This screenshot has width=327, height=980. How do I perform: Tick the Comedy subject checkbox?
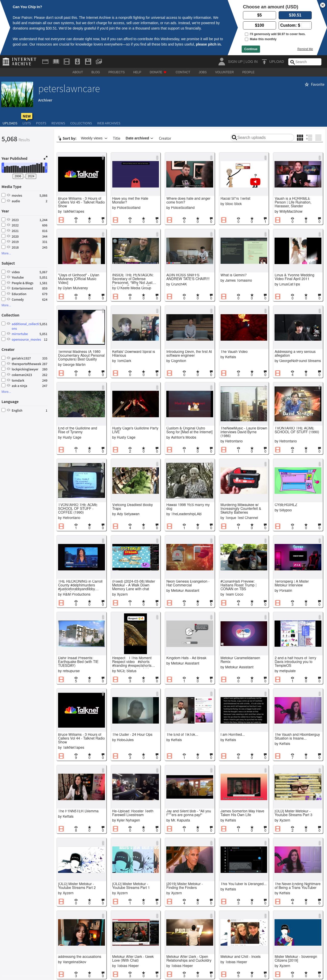[3, 299]
